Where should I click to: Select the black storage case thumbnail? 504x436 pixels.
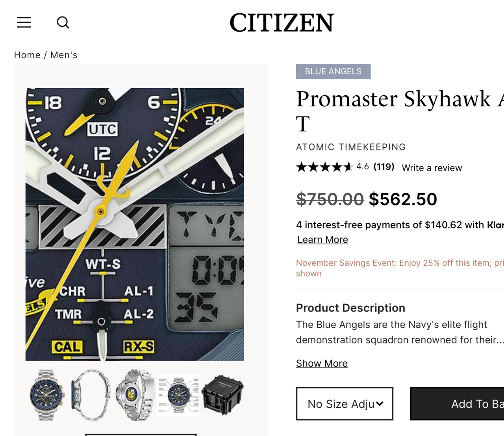pyautogui.click(x=222, y=395)
